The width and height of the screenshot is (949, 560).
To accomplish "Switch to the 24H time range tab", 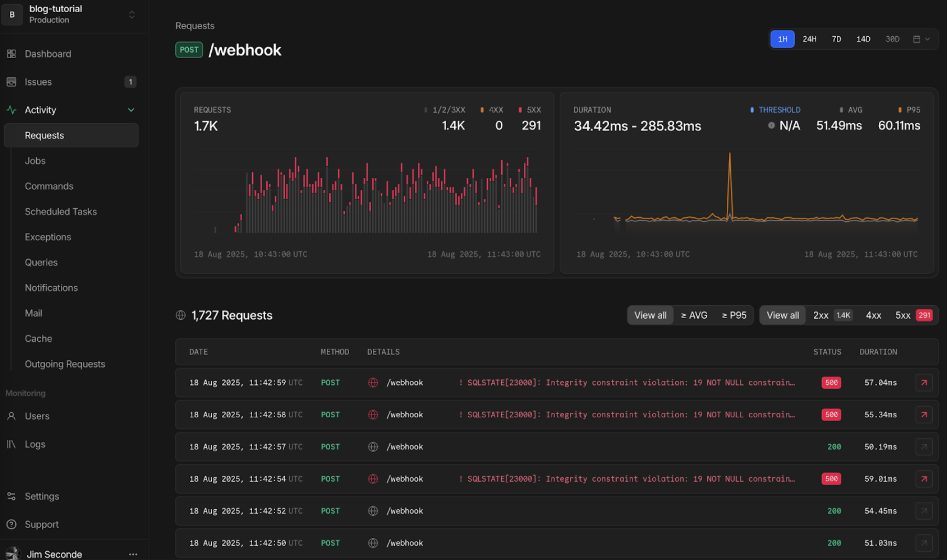I will tap(810, 39).
